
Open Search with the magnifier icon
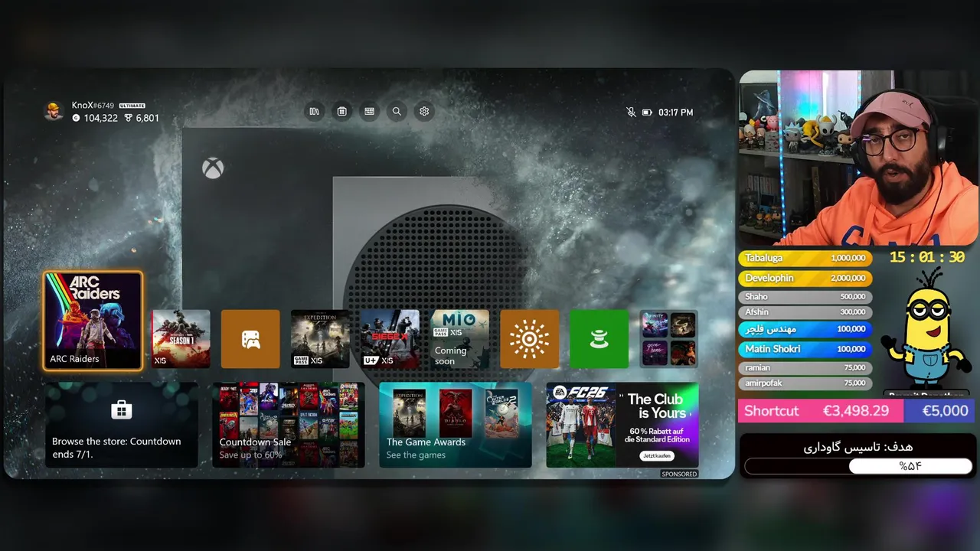(x=397, y=112)
